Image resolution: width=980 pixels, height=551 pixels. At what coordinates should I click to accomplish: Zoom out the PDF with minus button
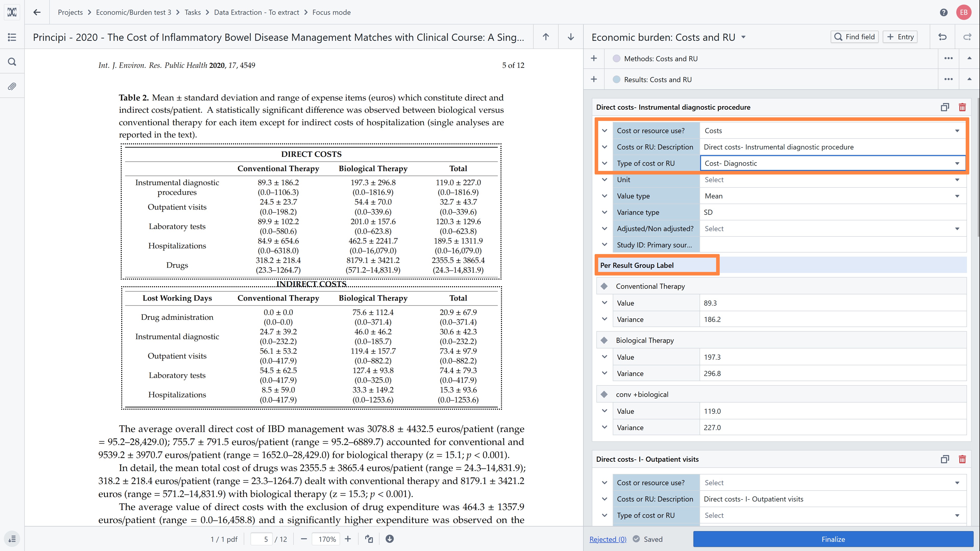tap(304, 539)
